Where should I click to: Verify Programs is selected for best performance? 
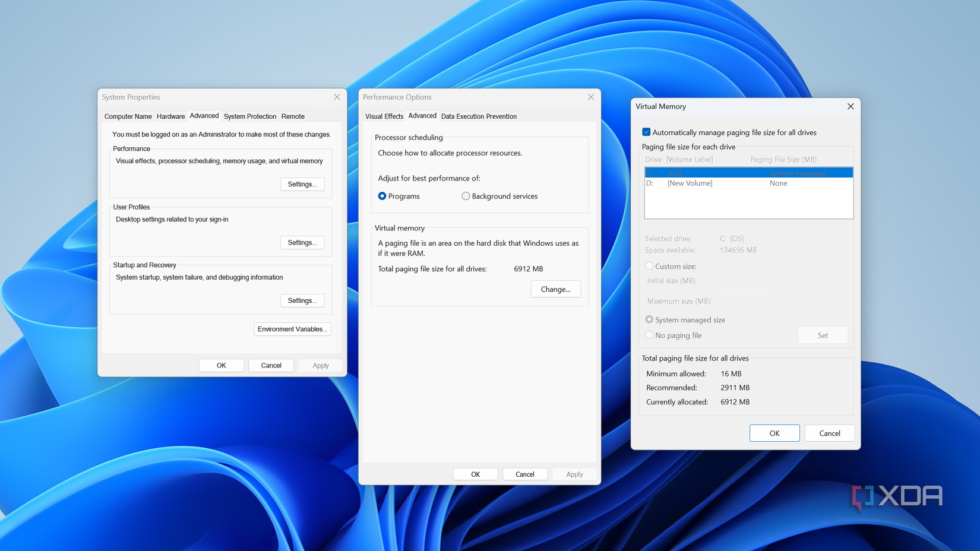pos(382,196)
